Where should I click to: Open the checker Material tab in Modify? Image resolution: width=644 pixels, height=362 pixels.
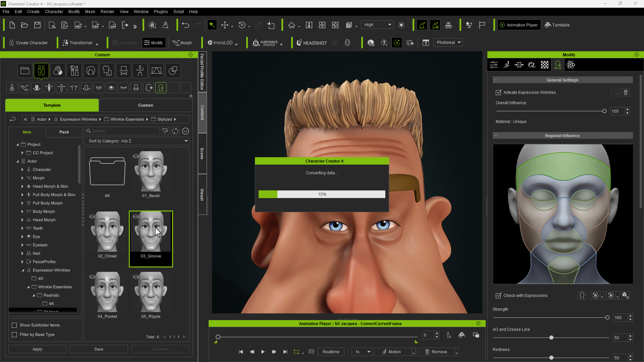545,65
